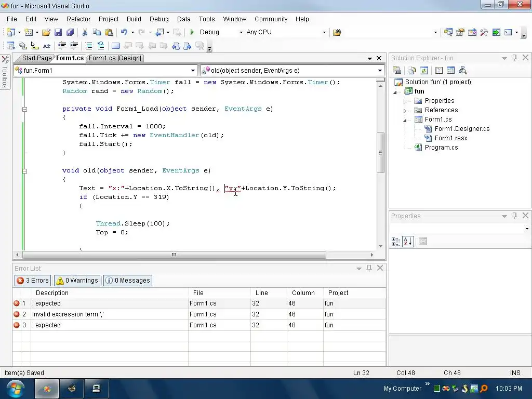The width and height of the screenshot is (532, 399).
Task: Collapse the old method outline box
Action: pyautogui.click(x=24, y=170)
